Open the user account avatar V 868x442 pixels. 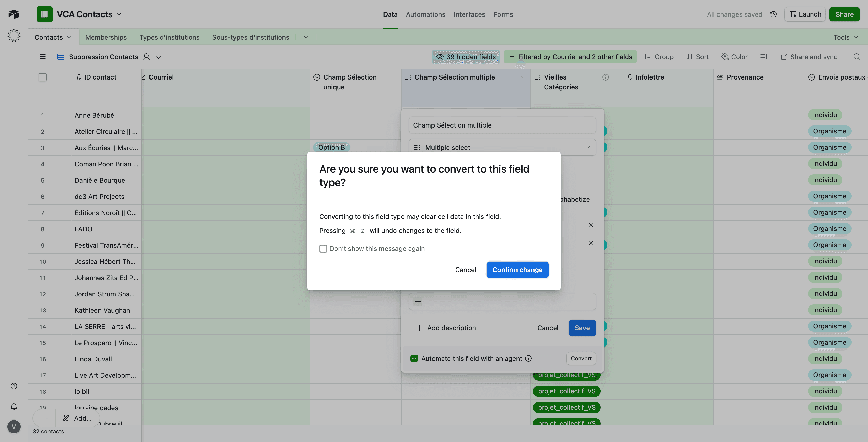(x=14, y=427)
